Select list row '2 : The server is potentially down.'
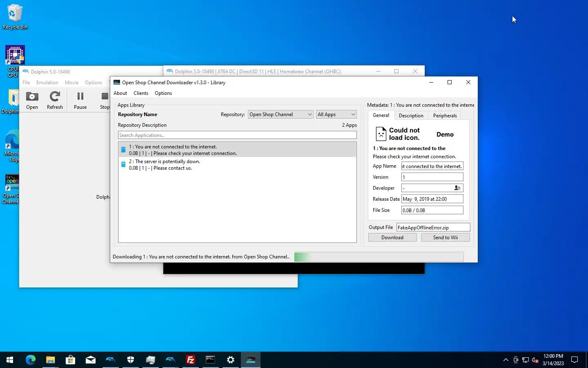The width and height of the screenshot is (588, 368). (237, 164)
